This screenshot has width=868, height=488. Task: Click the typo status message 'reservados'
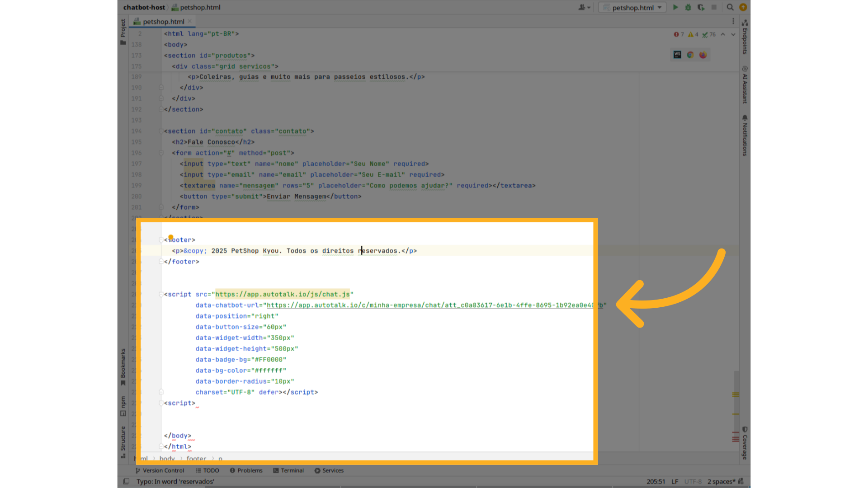tap(175, 482)
